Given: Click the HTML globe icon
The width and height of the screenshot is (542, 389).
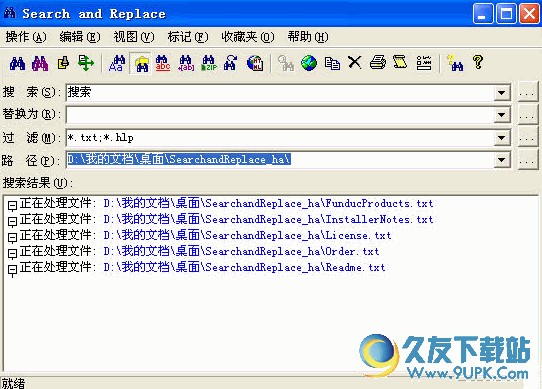Looking at the screenshot, I should pos(255,63).
